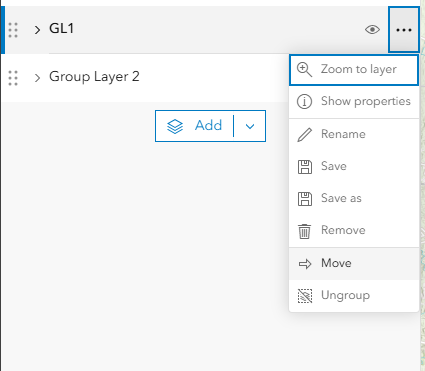The width and height of the screenshot is (425, 371).
Task: Grab the drag handle beside GL1
Action: pyautogui.click(x=13, y=30)
